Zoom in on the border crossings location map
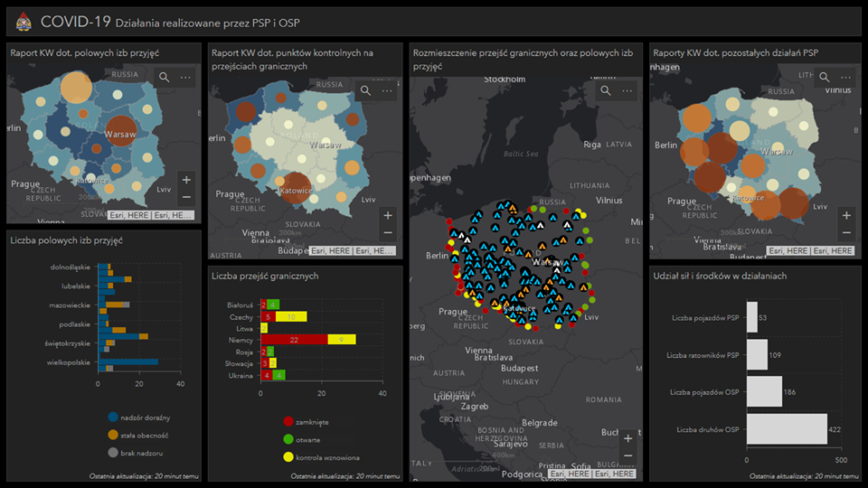This screenshot has width=868, height=488. click(627, 438)
